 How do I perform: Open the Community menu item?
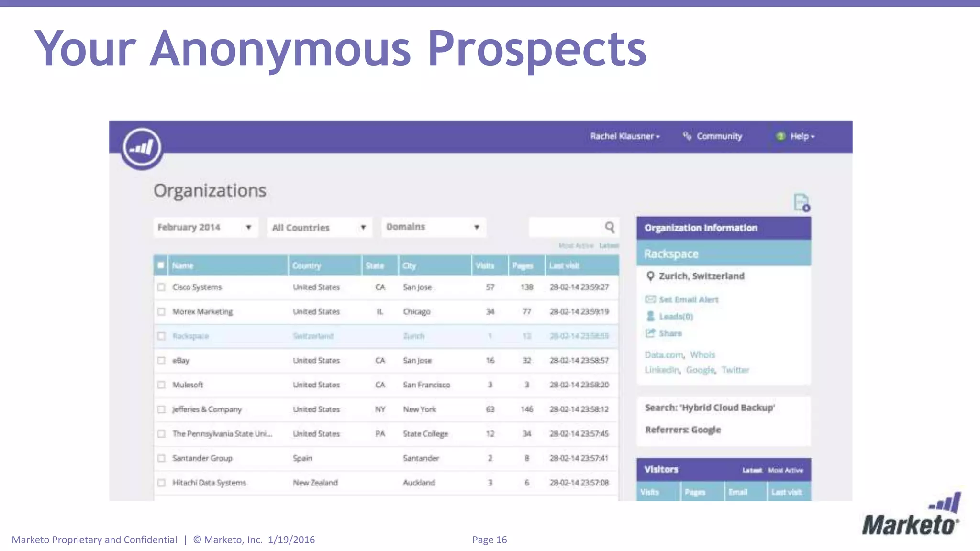pos(719,136)
